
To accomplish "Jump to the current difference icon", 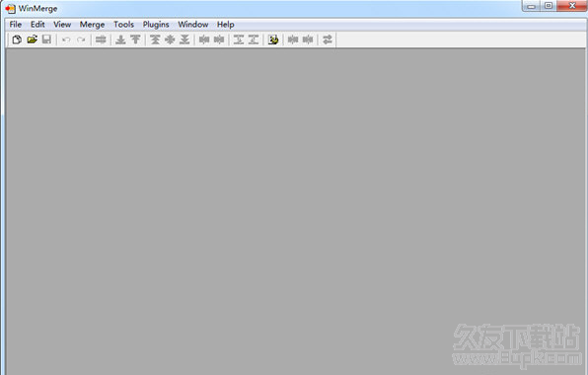I will 170,39.
